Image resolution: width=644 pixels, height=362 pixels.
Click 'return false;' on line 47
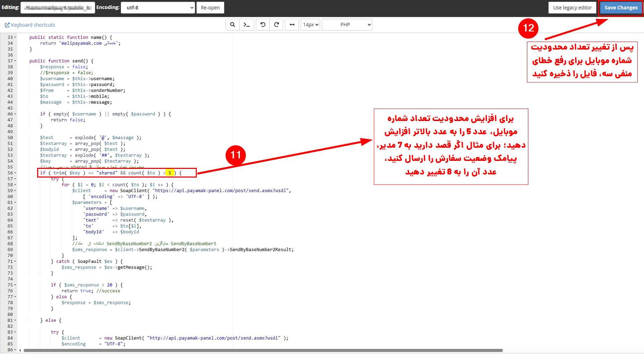pos(68,120)
